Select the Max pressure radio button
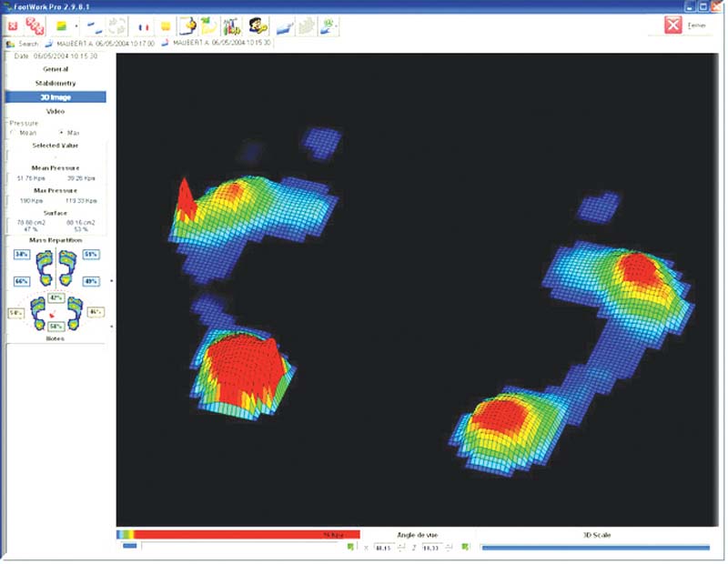Viewport: 728px width, 564px height. tap(61, 133)
